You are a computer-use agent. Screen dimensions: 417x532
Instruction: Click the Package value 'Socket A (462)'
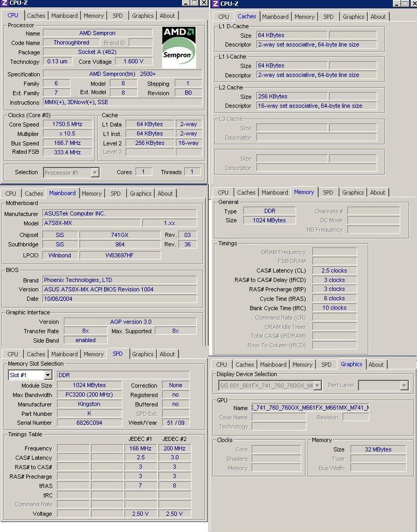coord(97,52)
